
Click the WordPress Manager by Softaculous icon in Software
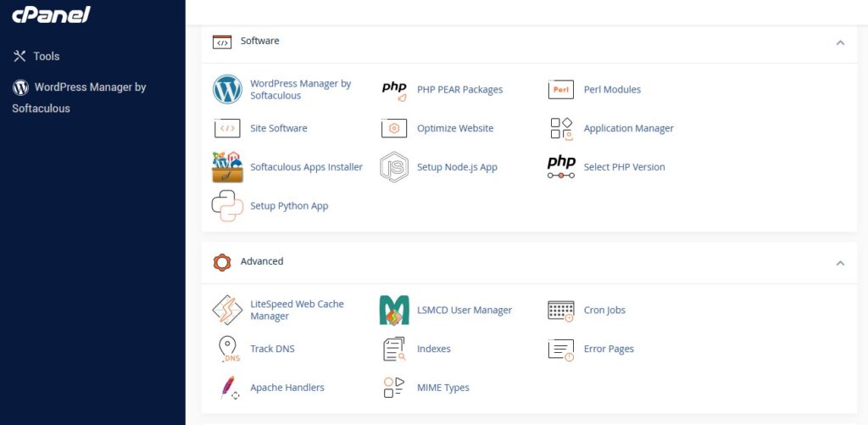point(227,89)
